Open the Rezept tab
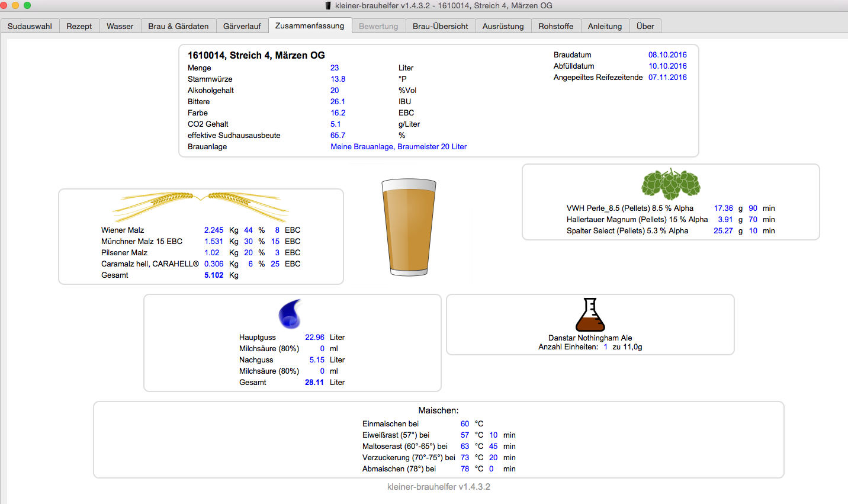 pyautogui.click(x=79, y=26)
